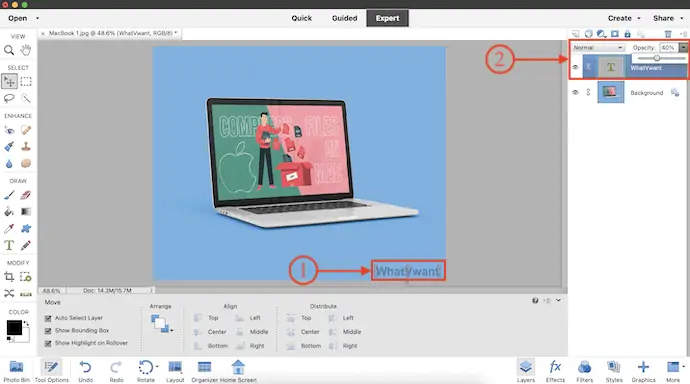
Task: Select the Brush tool
Action: coord(9,195)
